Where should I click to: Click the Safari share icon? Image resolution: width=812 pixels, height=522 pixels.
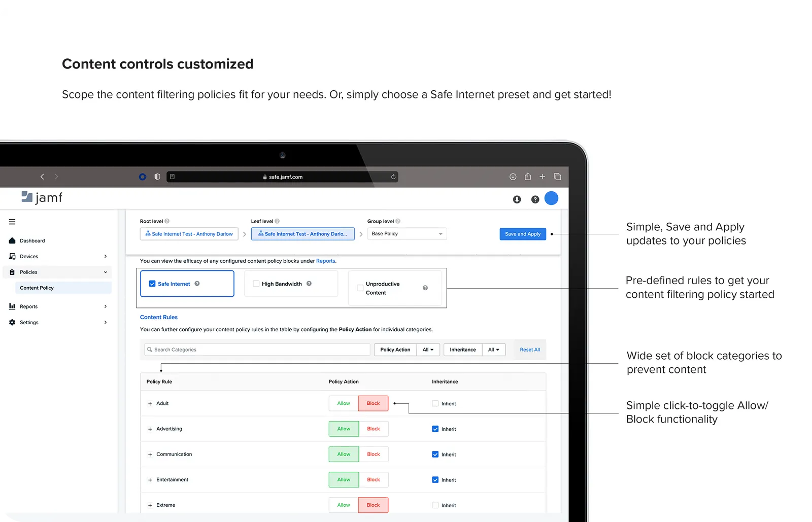(528, 177)
